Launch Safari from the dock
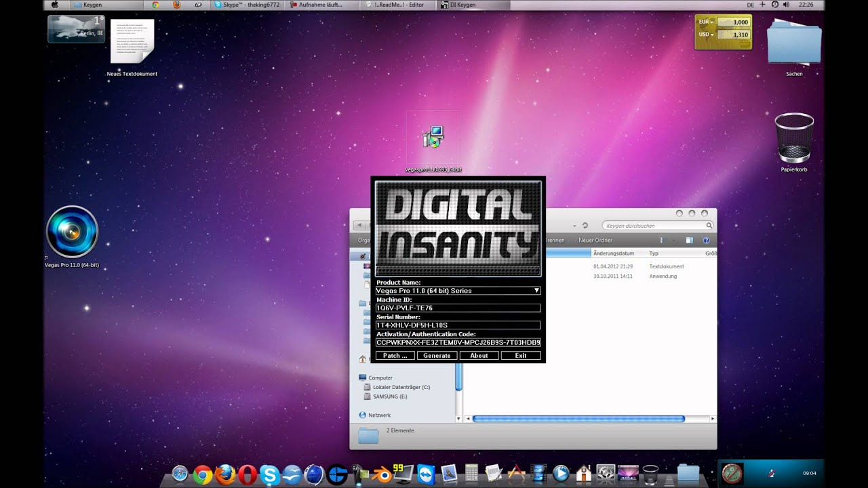The height and width of the screenshot is (488, 868). 180,474
